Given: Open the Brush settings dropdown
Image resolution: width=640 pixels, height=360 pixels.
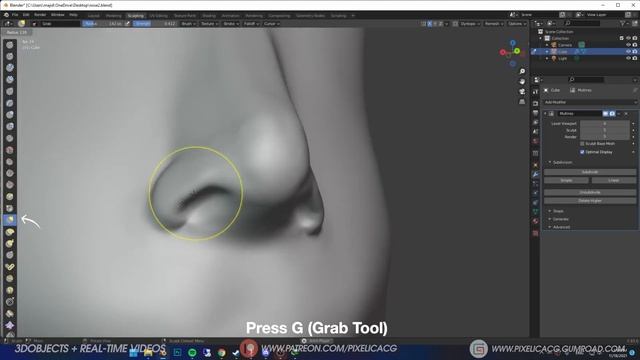Looking at the screenshot, I should click(189, 24).
